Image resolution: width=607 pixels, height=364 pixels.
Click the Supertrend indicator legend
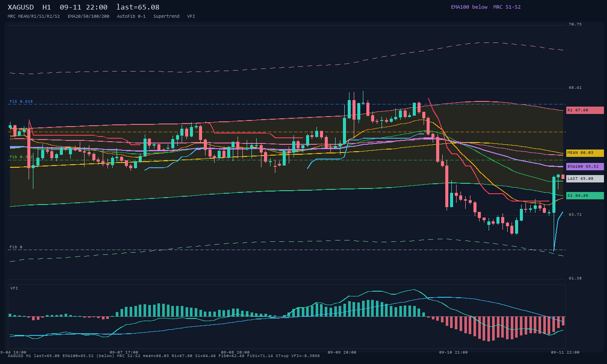point(166,16)
